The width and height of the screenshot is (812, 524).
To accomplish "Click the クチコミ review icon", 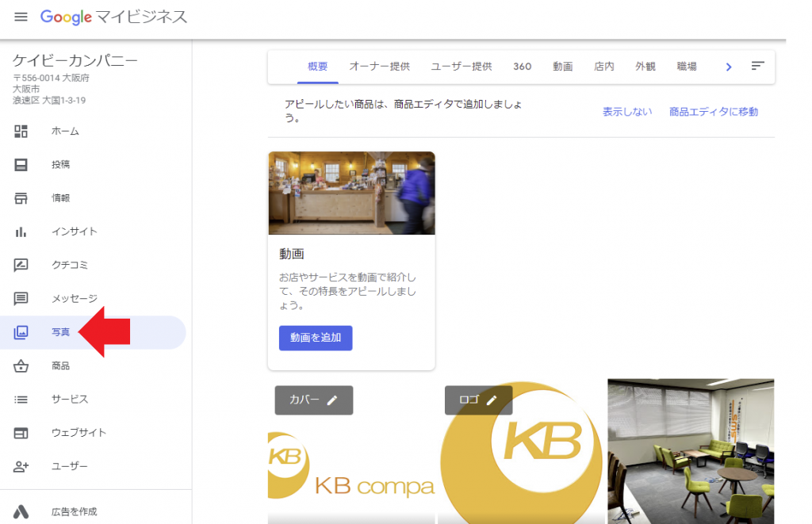I will coord(21,265).
